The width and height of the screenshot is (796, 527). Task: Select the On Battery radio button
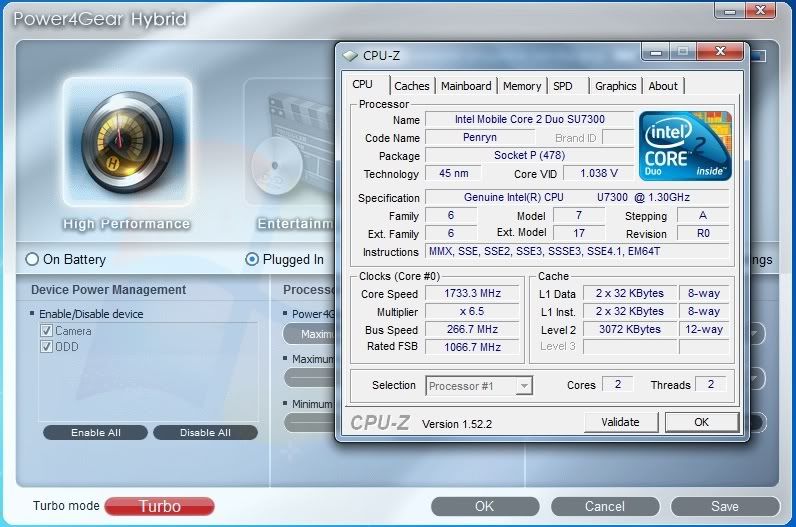point(32,259)
